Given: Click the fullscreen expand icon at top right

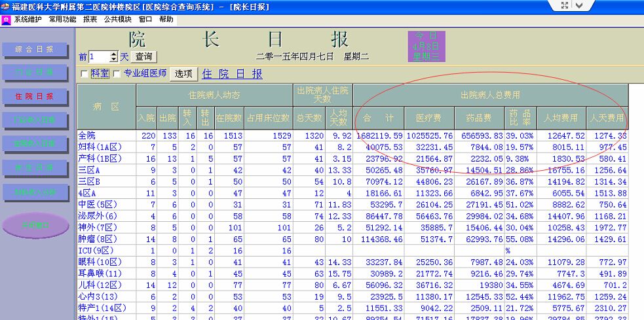Looking at the screenshot, I should click(x=565, y=5).
